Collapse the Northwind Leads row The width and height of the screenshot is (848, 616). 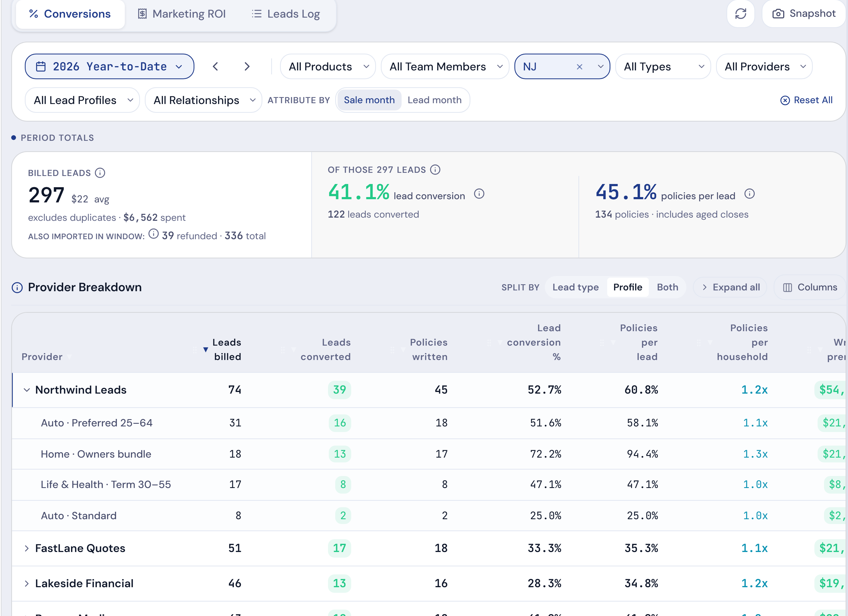pyautogui.click(x=27, y=390)
